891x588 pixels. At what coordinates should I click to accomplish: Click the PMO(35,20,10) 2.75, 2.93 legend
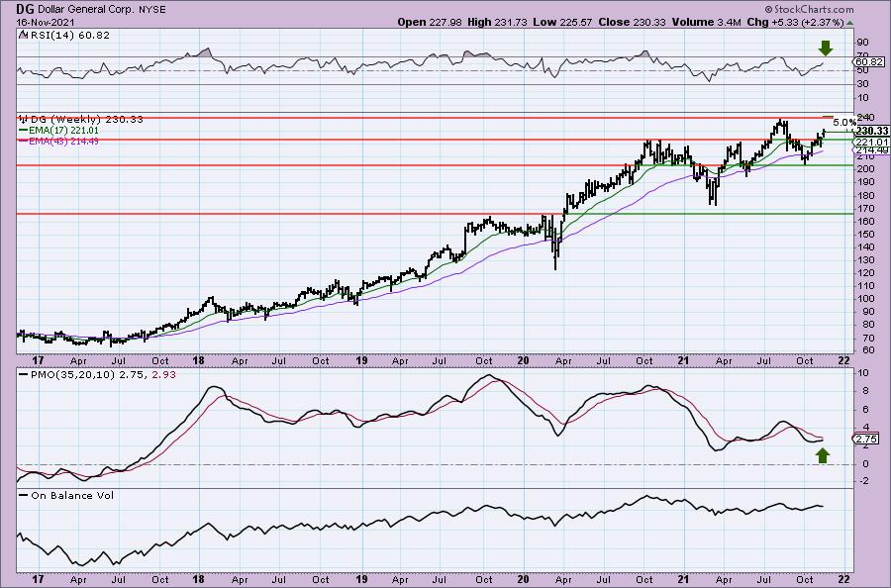[103, 375]
